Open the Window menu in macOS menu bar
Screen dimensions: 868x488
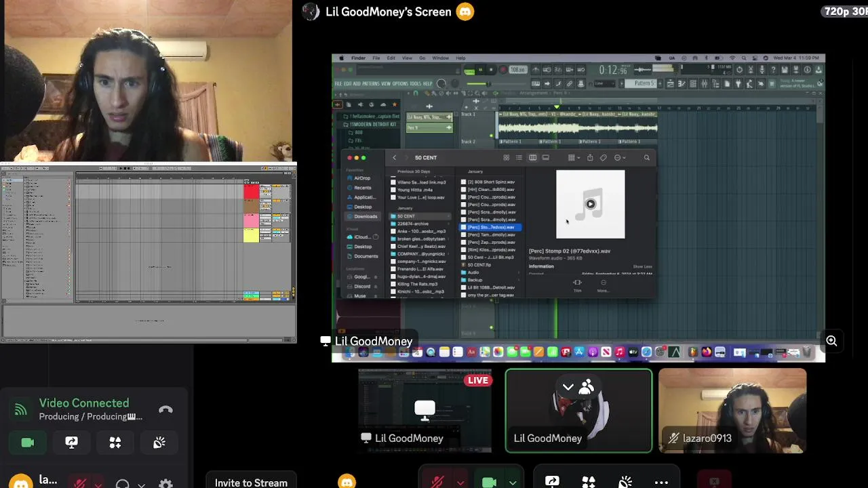440,58
